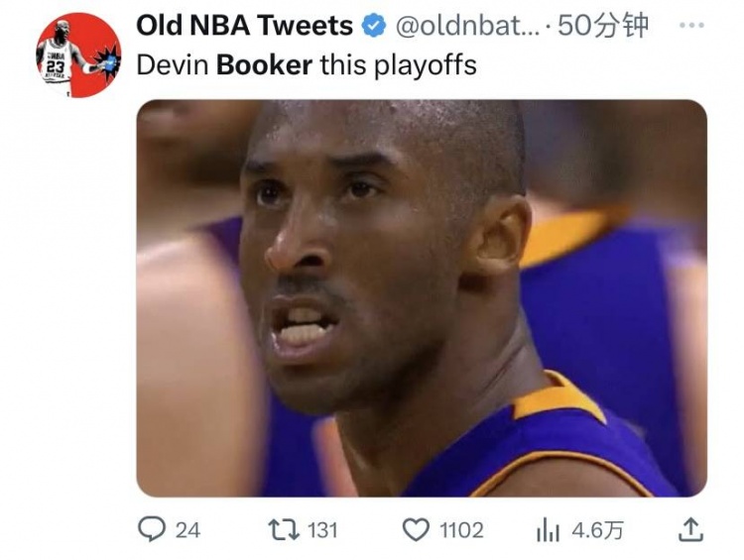Click the word "this" in the tweet text
The height and width of the screenshot is (560, 744).
coord(338,65)
